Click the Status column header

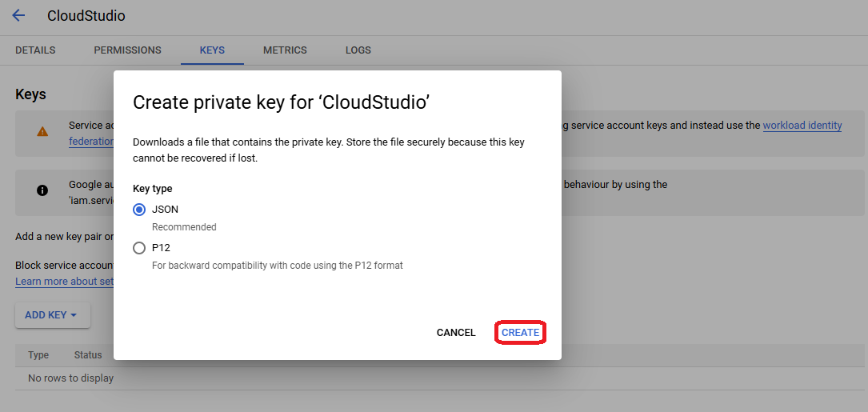(88, 355)
